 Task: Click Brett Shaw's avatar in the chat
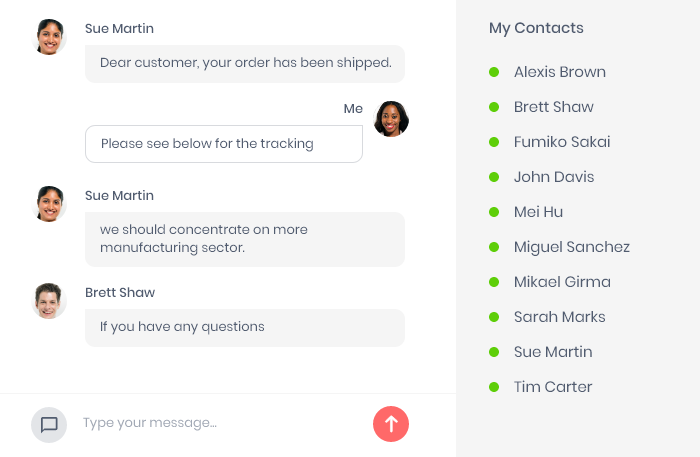click(x=49, y=301)
